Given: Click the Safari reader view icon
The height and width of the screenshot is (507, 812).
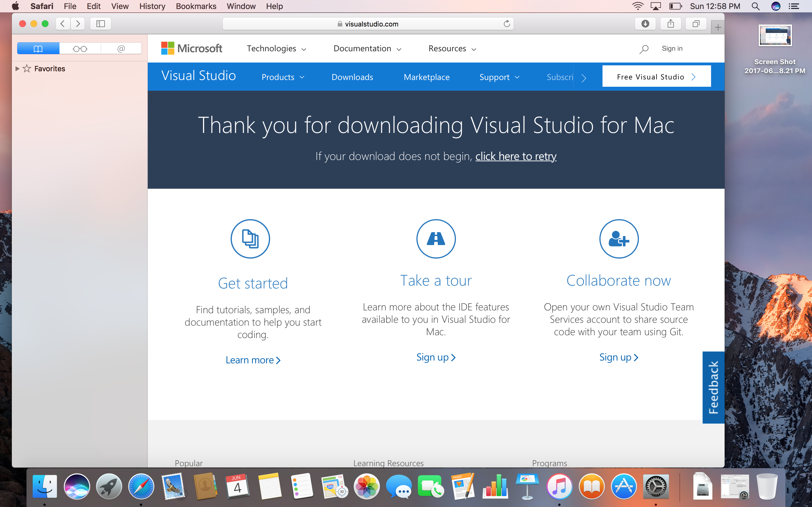Looking at the screenshot, I should 80,48.
